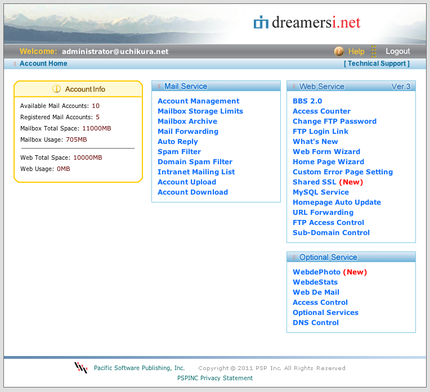Click the Account Info information icon
This screenshot has width=430, height=392.
[57, 89]
